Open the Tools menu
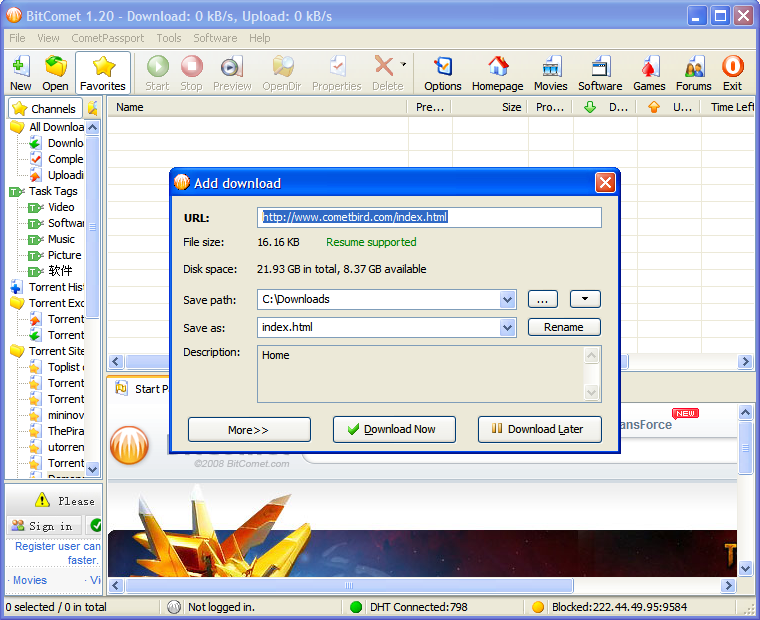 169,38
